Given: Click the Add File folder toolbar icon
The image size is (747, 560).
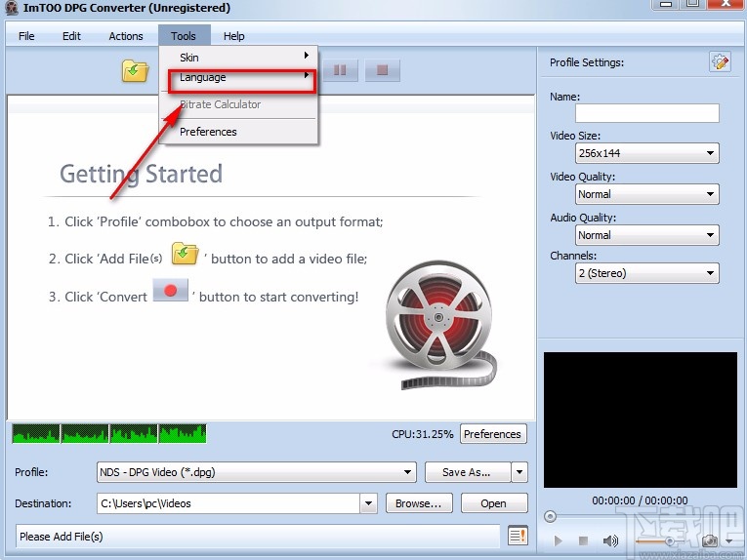Looking at the screenshot, I should coord(135,71).
